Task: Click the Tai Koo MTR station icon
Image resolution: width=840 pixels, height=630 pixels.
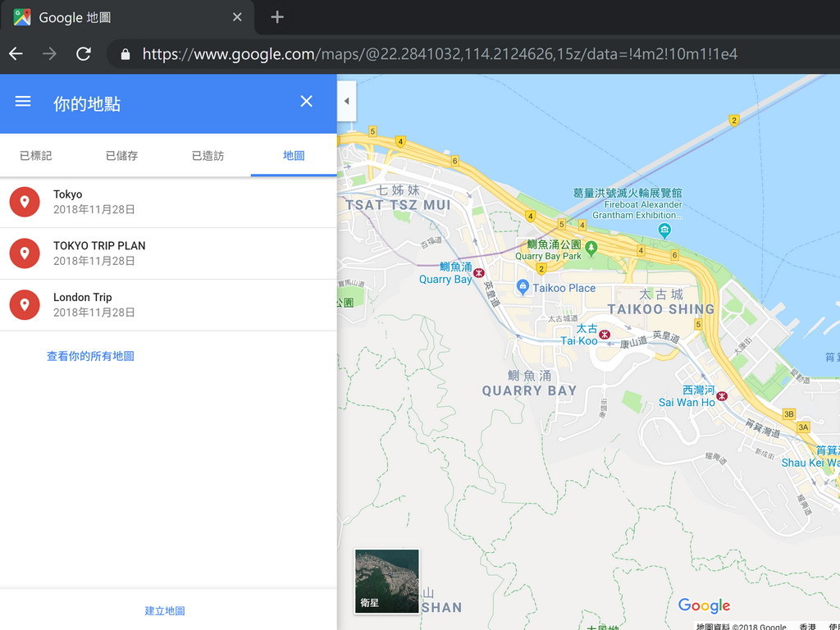Action: [604, 335]
